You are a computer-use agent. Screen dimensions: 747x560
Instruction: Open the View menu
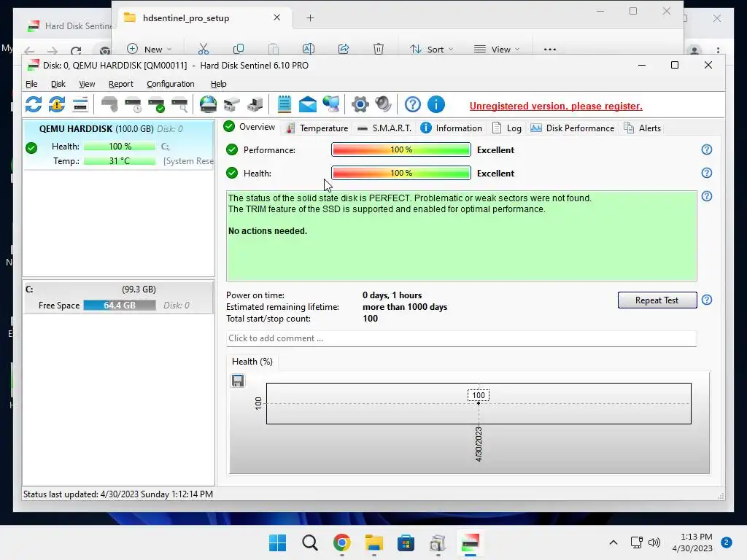(x=87, y=84)
